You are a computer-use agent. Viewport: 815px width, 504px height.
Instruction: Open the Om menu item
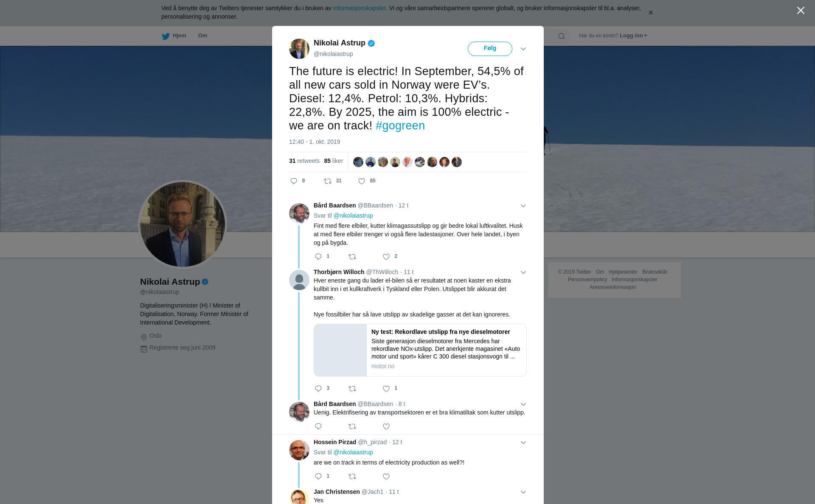[202, 36]
